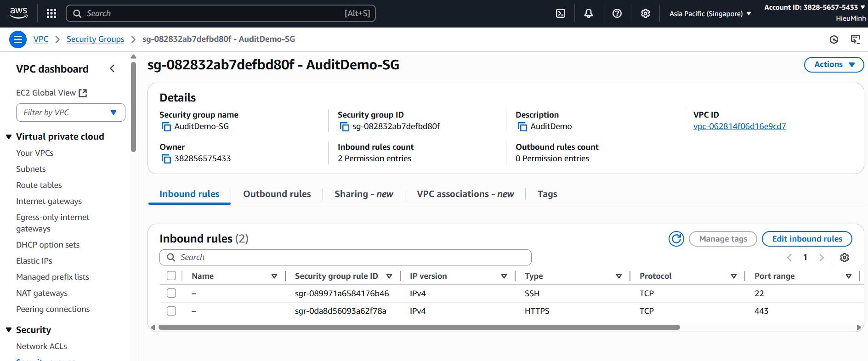This screenshot has width=868, height=361.
Task: Open Your VPCs in sidebar
Action: [35, 153]
